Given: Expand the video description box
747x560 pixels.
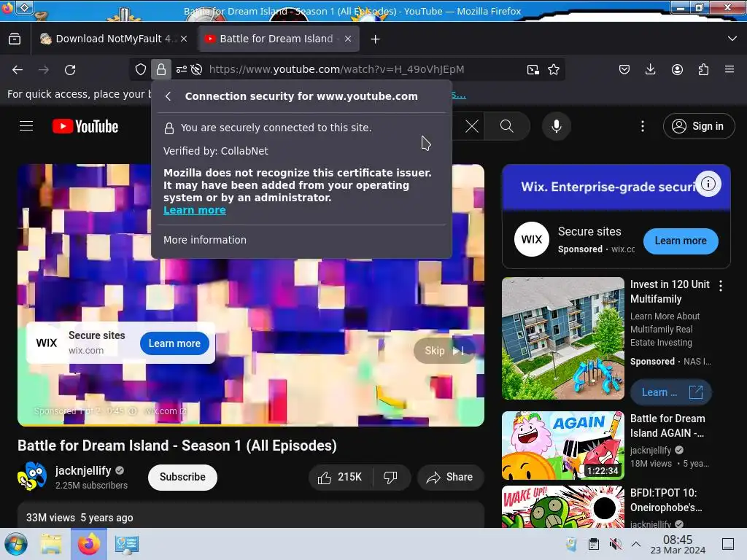Looking at the screenshot, I should (251, 516).
